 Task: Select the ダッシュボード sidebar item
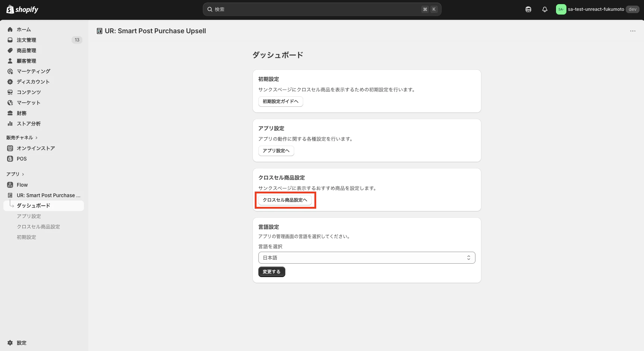pos(44,206)
